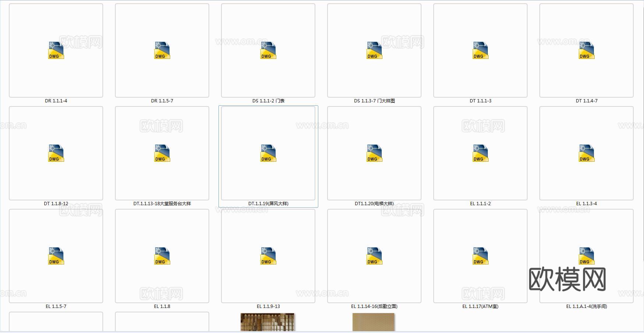Image resolution: width=644 pixels, height=333 pixels.
Task: Choose the EL 1.1.9-13 DWG file icon
Action: tap(268, 256)
